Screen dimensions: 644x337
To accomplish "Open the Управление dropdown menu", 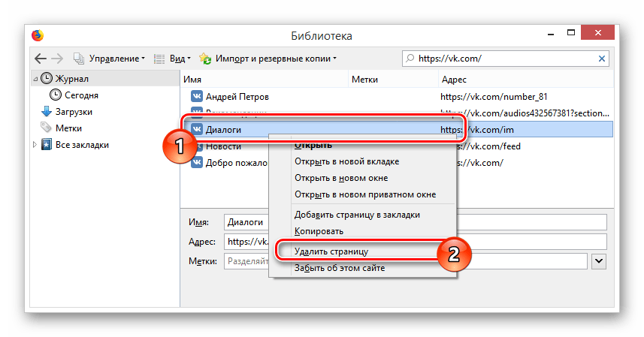I will pos(110,59).
